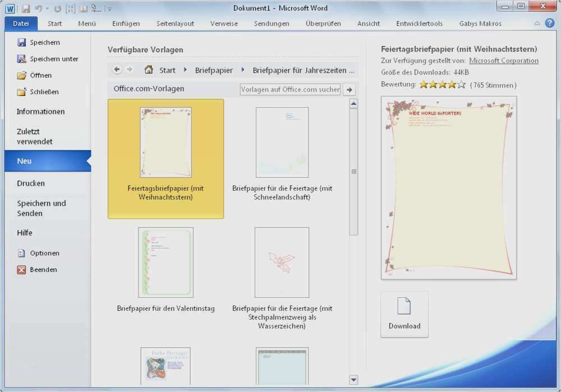Minimize the ribbon with the caret icon
This screenshot has width=561, height=392.
click(x=537, y=24)
